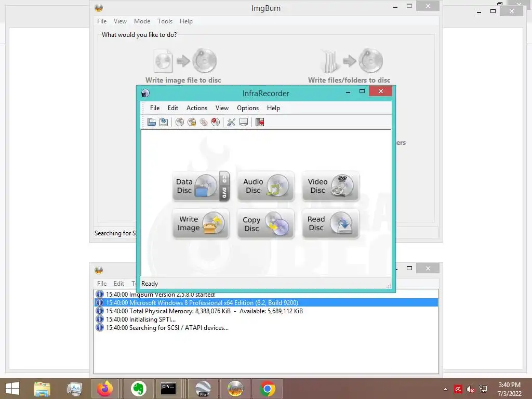Screen dimensions: 532x399
Task: Click the Burn image toolbar icon in InfraRecorder
Action: click(x=192, y=122)
